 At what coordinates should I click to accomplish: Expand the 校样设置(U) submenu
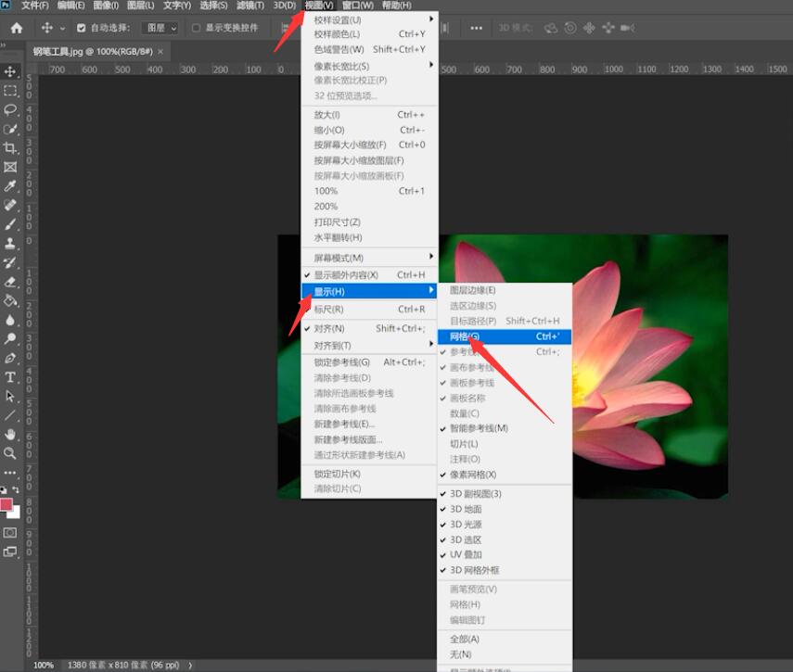tap(369, 19)
